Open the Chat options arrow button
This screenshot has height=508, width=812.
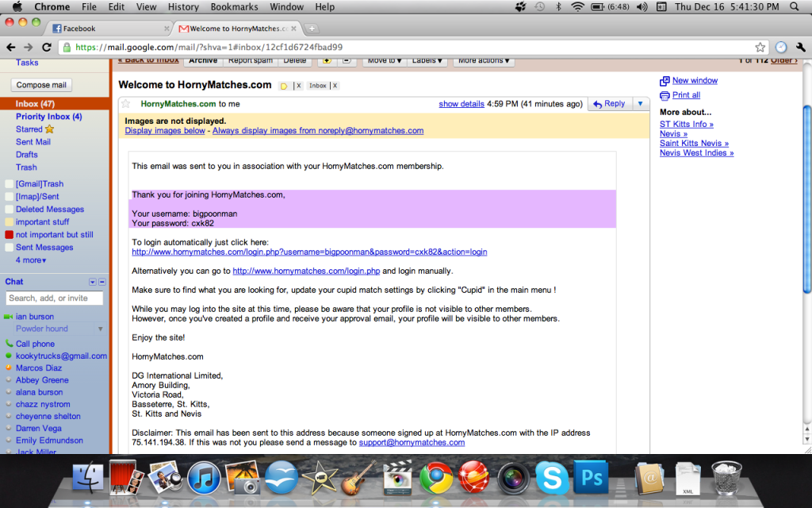click(x=92, y=282)
